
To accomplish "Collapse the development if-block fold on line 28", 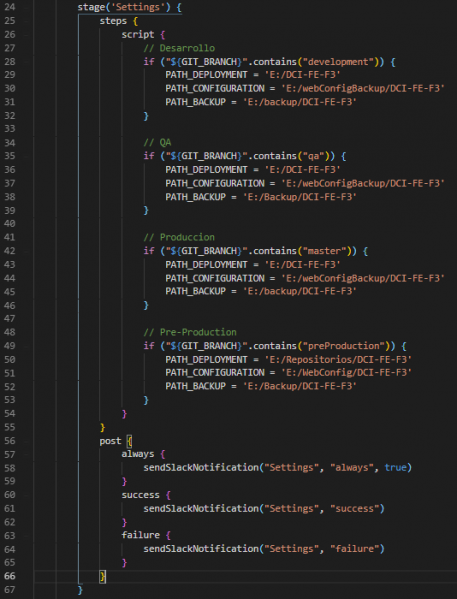I will tap(26, 62).
